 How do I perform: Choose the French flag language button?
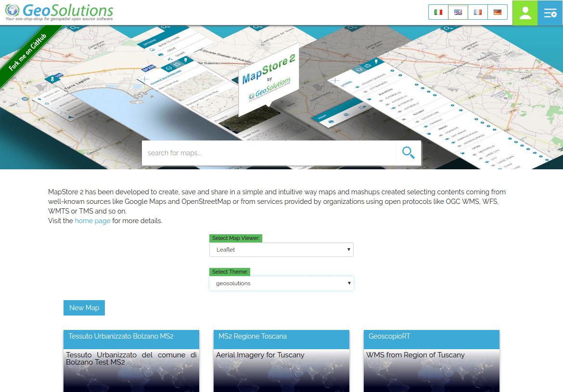(x=478, y=13)
